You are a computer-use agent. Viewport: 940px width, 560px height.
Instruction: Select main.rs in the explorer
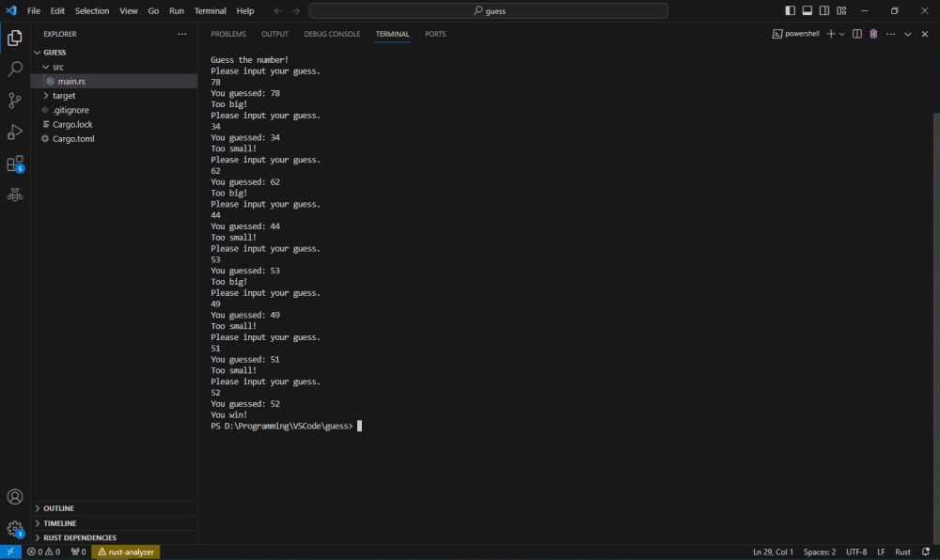point(114,81)
